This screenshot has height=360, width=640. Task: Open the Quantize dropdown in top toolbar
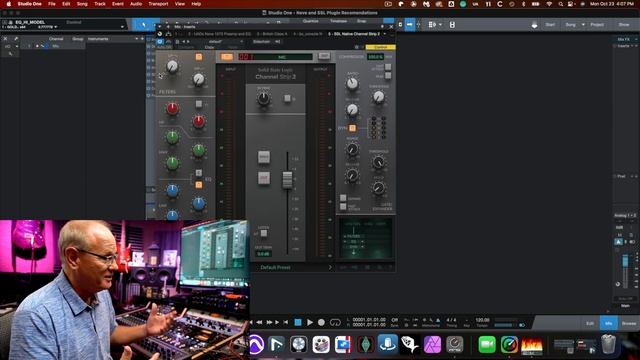pyautogui.click(x=311, y=21)
